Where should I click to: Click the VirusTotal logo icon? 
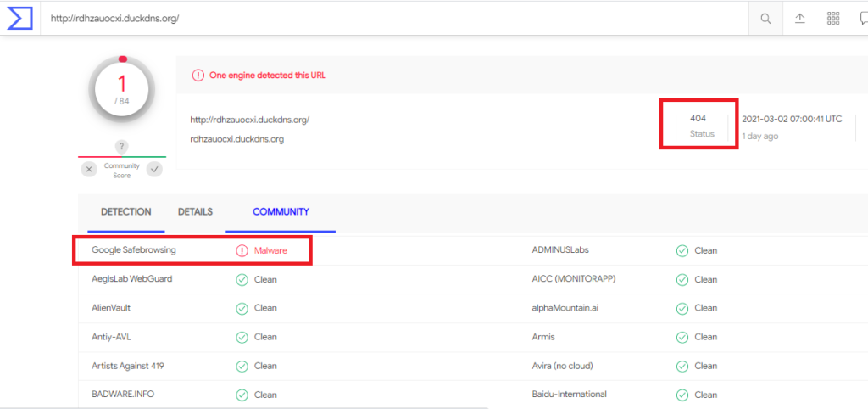[x=19, y=19]
